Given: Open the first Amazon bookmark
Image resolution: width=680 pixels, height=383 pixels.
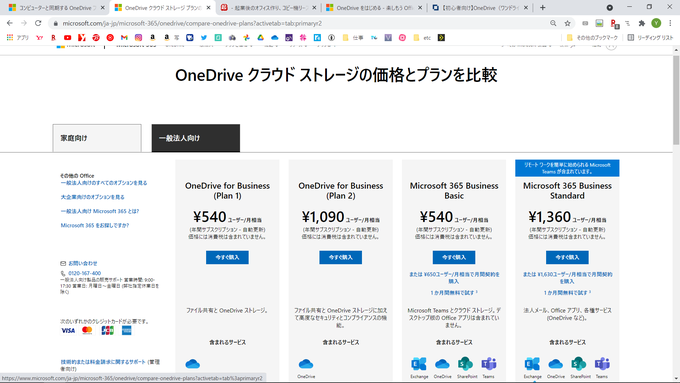Looking at the screenshot, I should [x=152, y=38].
